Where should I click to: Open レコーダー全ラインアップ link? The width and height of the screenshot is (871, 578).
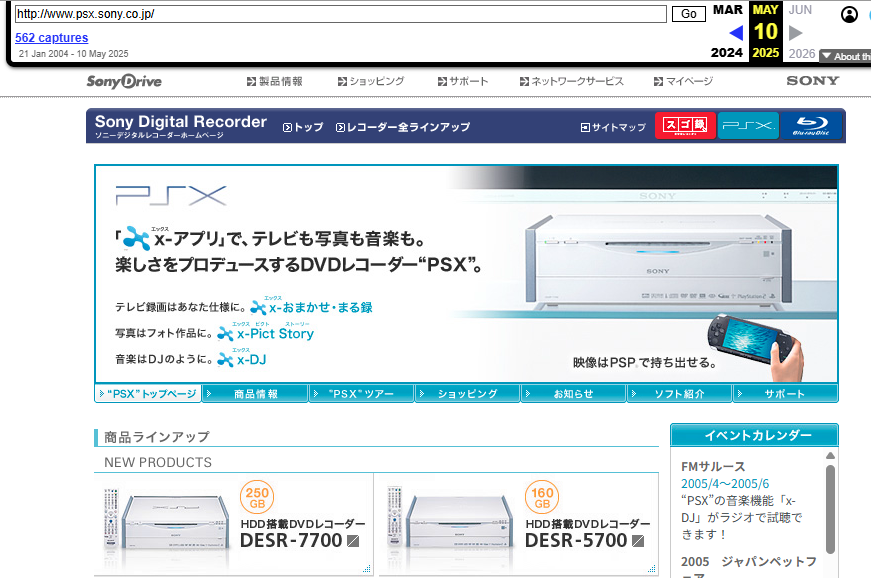(x=403, y=127)
